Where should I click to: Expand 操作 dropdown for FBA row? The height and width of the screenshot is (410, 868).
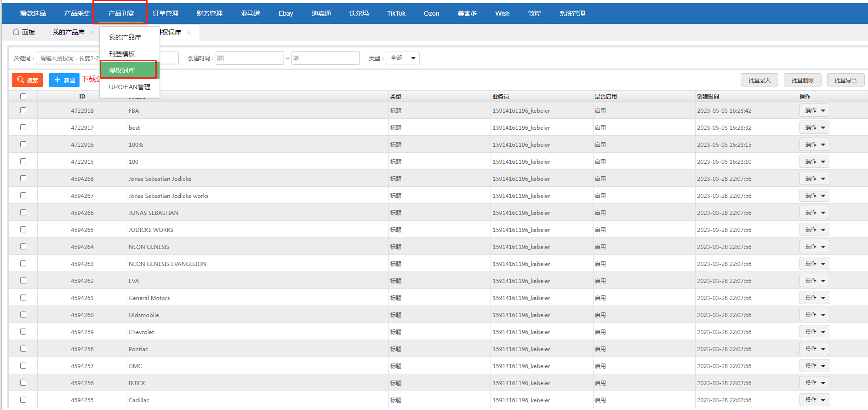[x=814, y=110]
